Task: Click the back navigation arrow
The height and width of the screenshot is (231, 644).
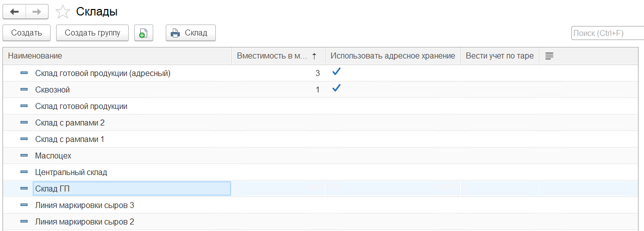Action: [x=15, y=11]
